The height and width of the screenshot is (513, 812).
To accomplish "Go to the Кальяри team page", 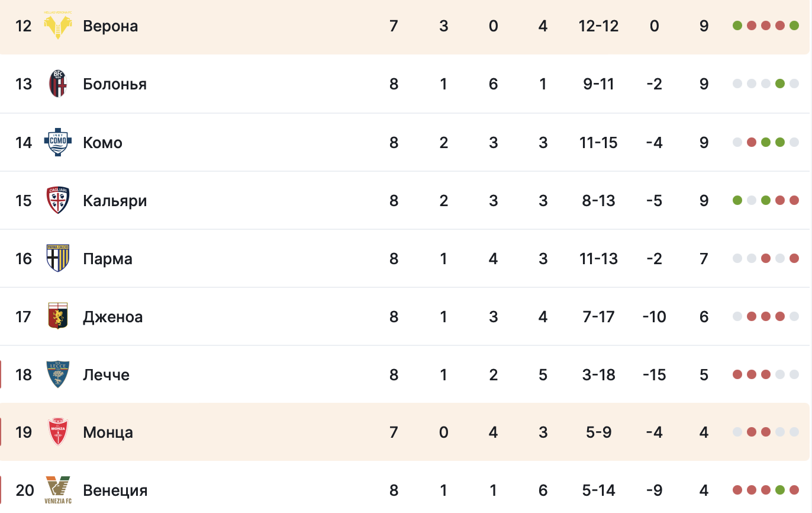I will pos(115,200).
